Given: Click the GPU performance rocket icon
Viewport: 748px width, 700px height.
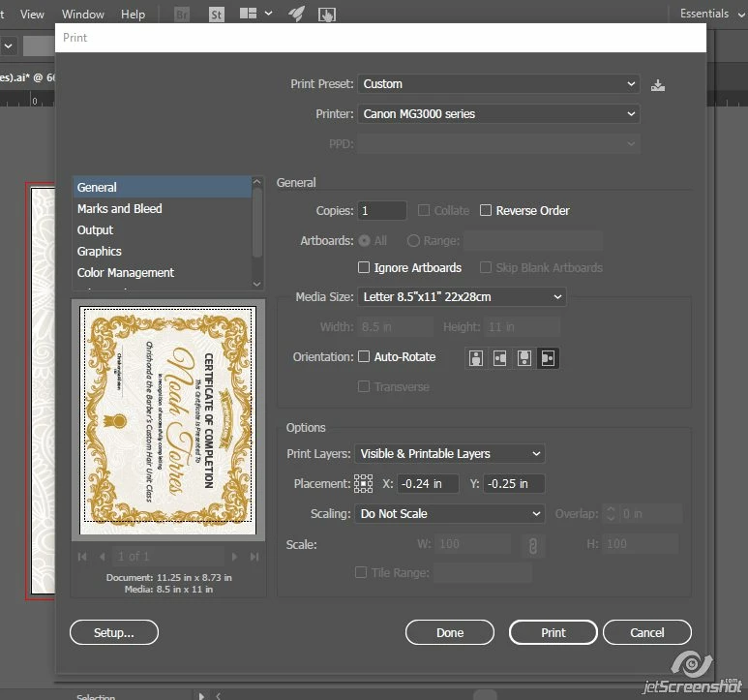Looking at the screenshot, I should [297, 14].
